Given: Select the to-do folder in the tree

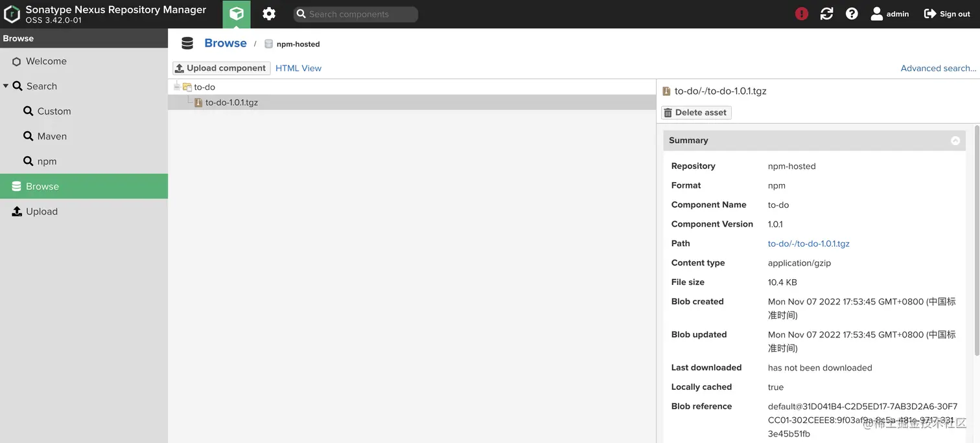Looking at the screenshot, I should [x=204, y=87].
